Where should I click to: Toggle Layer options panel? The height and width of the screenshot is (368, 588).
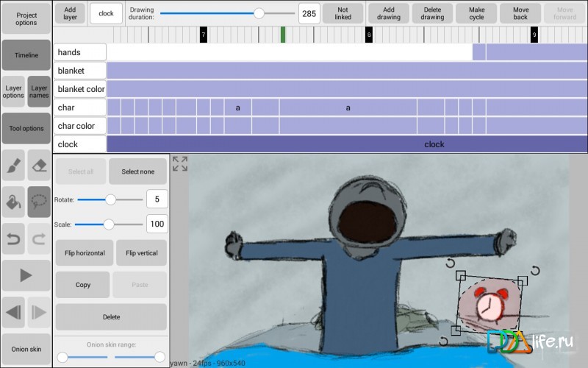pos(13,91)
